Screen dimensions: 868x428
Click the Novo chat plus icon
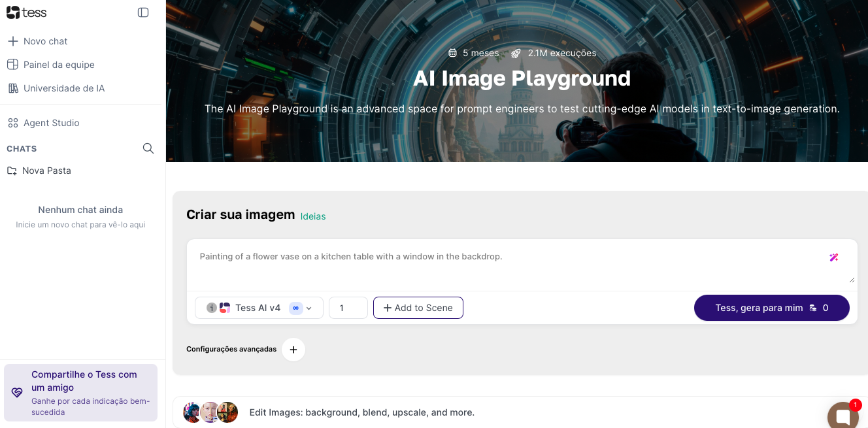pyautogui.click(x=12, y=41)
